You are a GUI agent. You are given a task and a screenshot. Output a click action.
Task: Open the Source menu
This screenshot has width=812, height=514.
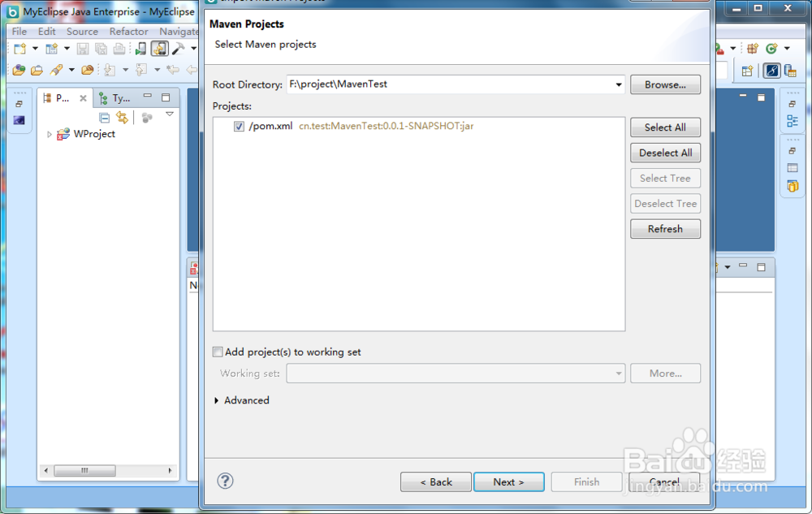pos(82,32)
